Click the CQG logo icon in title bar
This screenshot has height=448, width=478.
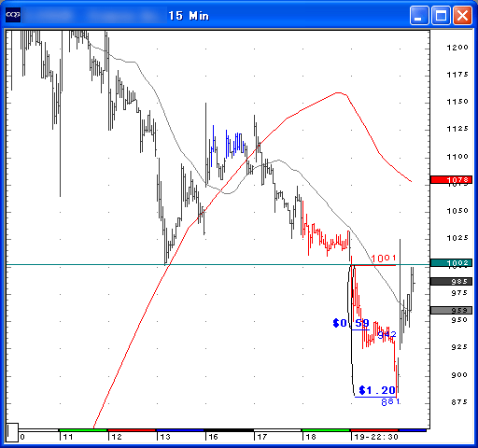coord(13,15)
